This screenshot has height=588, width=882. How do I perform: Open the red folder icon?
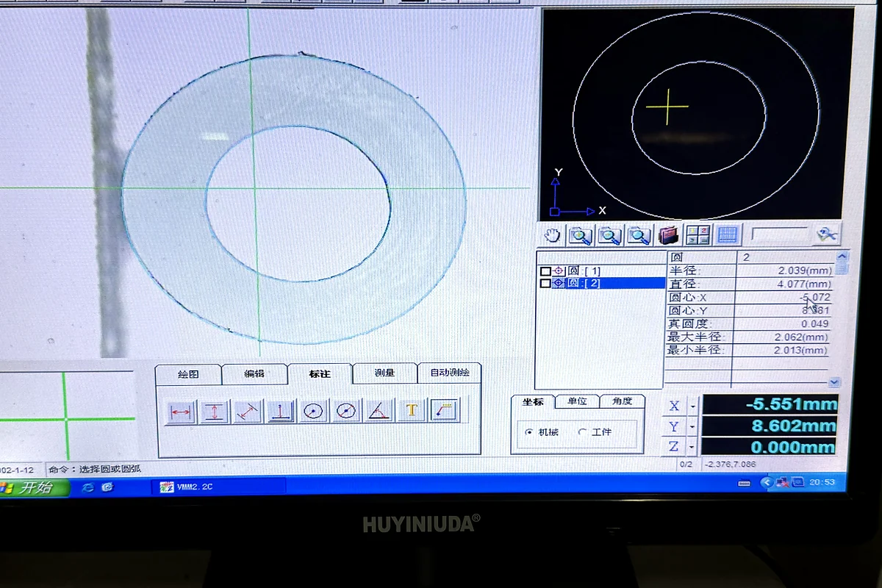tap(667, 235)
